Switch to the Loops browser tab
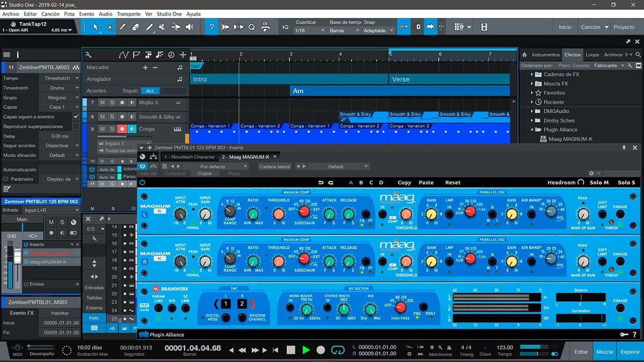 (x=592, y=55)
